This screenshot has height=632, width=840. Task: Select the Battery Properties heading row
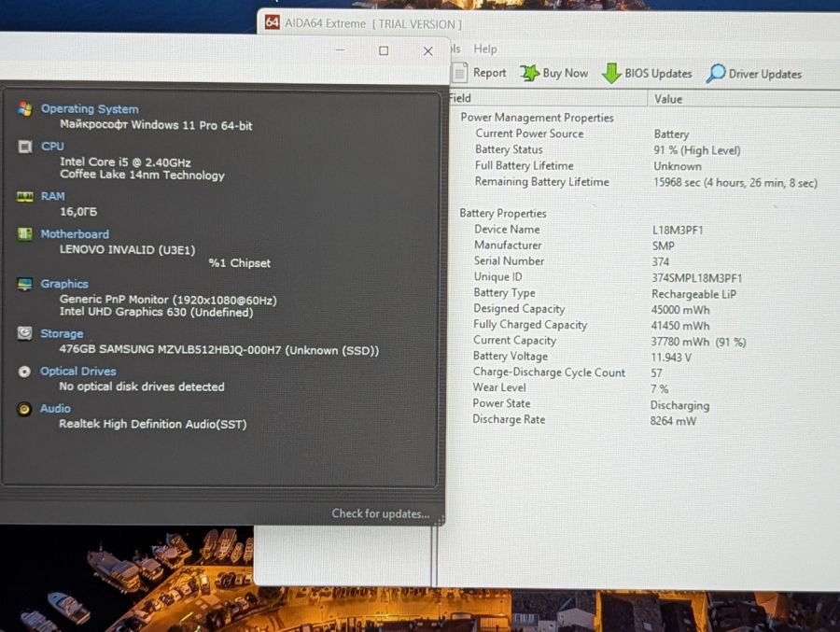point(503,214)
